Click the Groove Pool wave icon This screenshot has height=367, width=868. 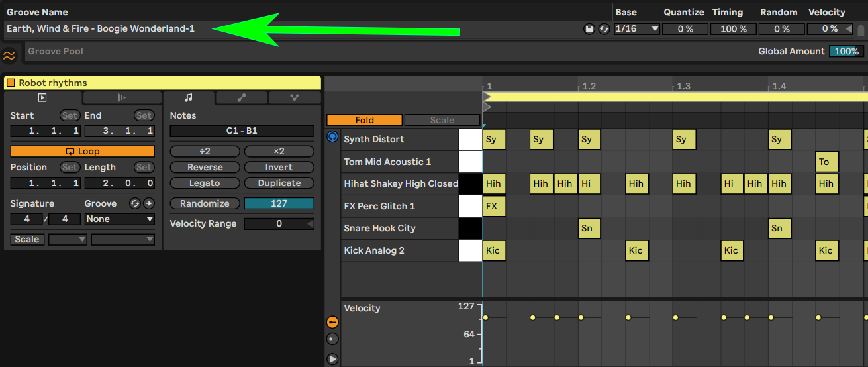9,55
